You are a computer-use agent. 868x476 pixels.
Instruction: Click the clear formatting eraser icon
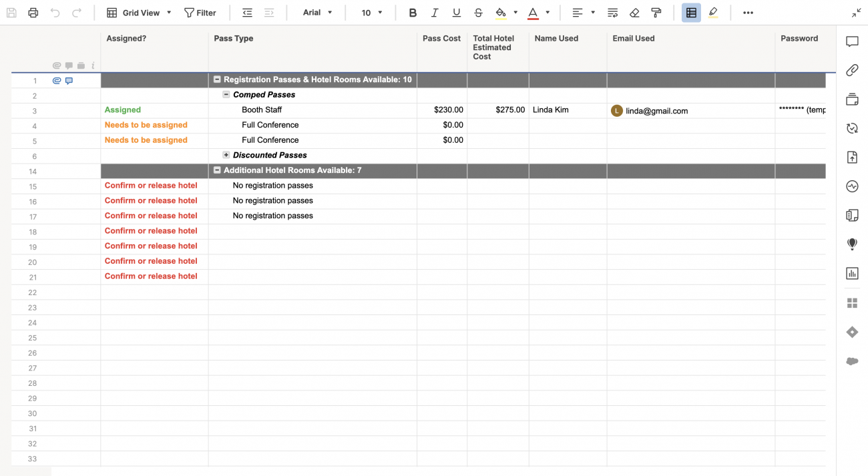634,13
